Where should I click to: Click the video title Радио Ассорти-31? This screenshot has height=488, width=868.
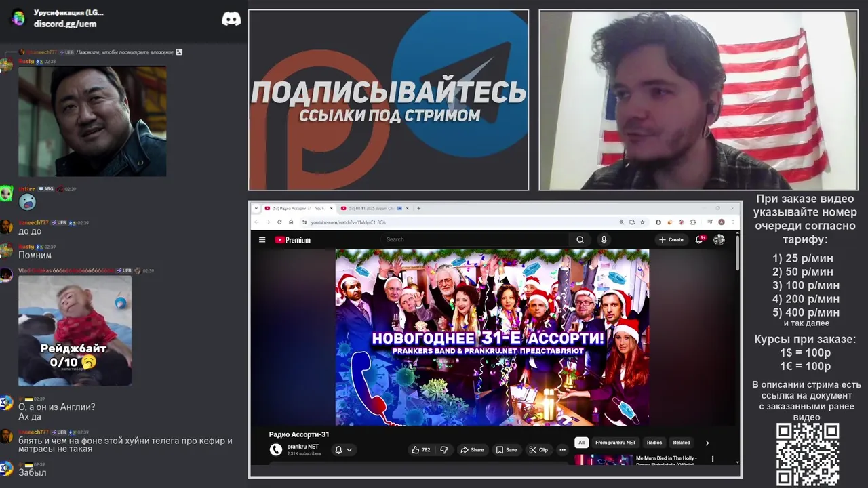[299, 434]
